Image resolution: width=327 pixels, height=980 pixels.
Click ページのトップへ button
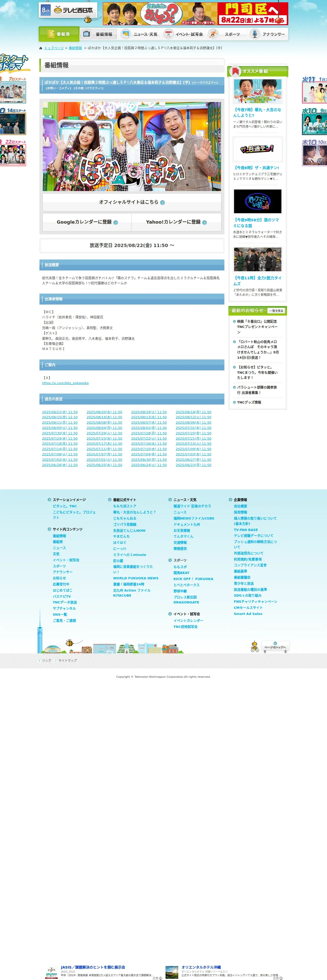click(275, 646)
